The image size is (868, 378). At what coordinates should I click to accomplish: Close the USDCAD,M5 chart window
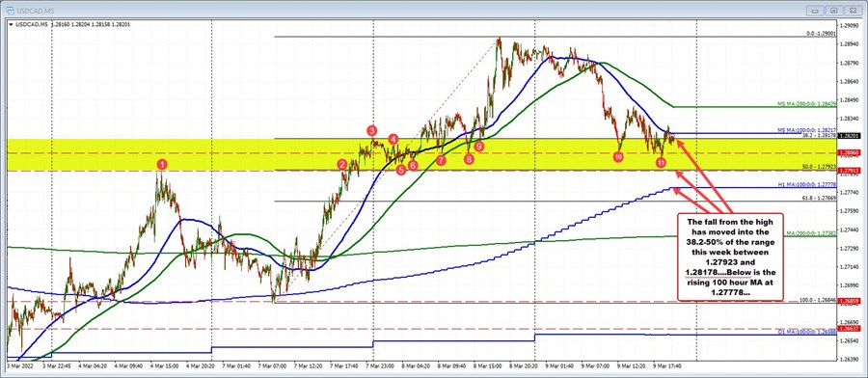854,10
